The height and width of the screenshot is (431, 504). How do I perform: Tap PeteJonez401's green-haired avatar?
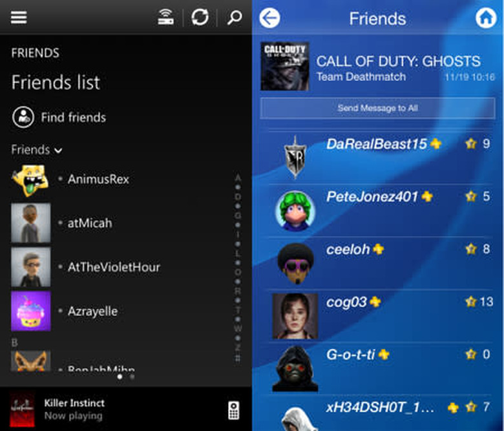pos(295,211)
